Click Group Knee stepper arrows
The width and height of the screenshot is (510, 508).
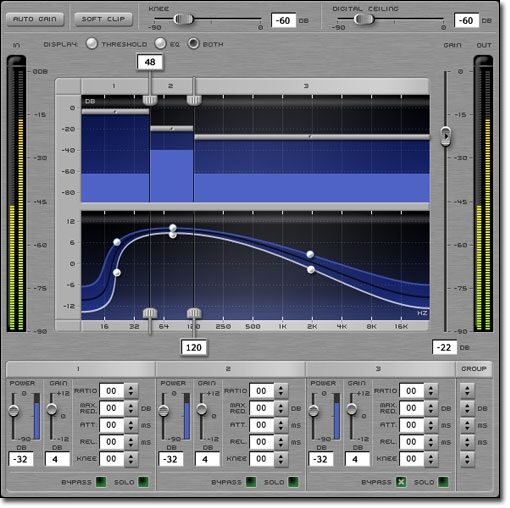467,459
